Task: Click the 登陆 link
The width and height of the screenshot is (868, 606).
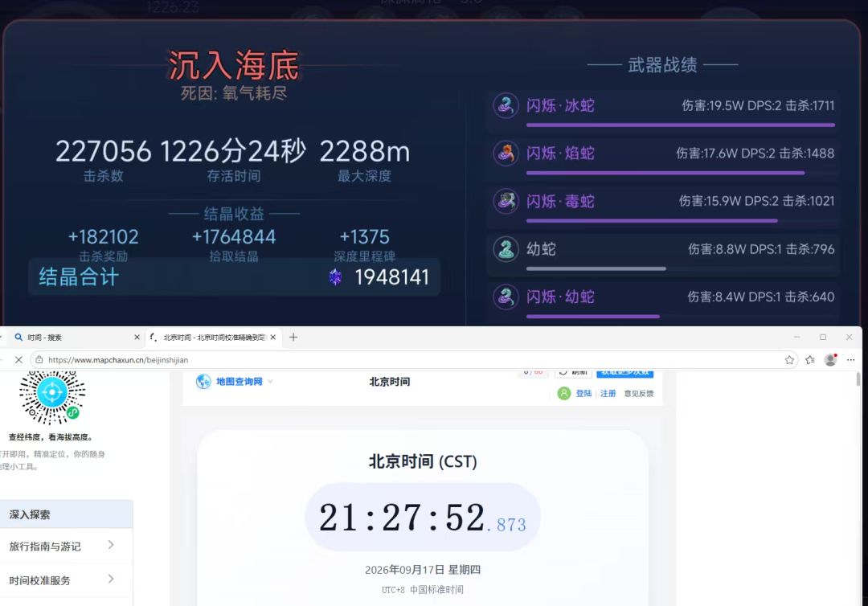Action: point(583,394)
